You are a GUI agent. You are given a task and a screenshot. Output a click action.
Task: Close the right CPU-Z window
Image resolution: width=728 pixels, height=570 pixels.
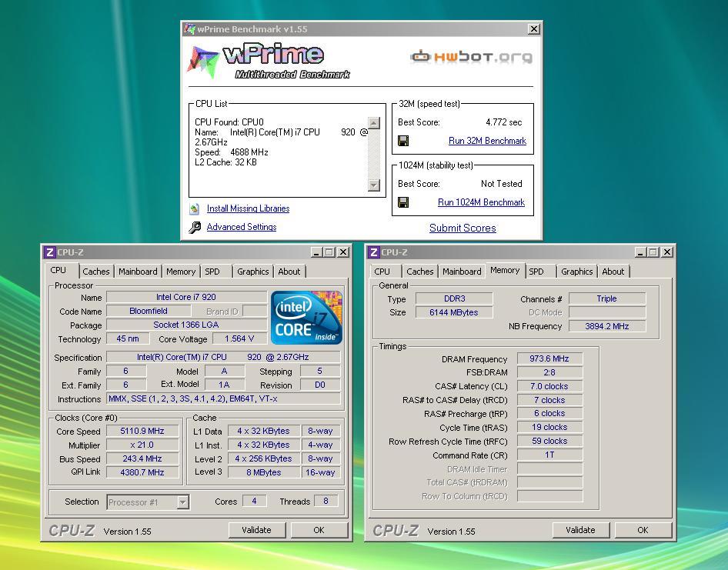[x=666, y=252]
